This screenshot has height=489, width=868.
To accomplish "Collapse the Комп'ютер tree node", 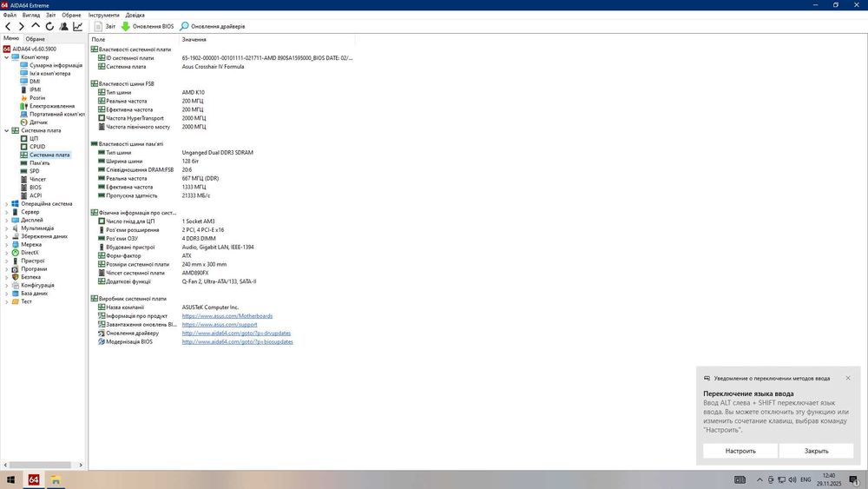I will point(7,57).
